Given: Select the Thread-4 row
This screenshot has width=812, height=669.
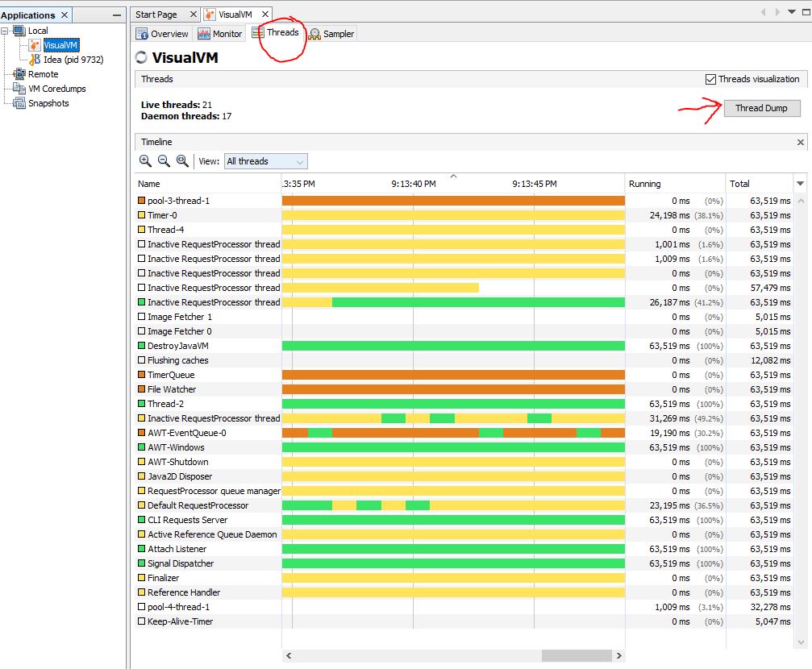Looking at the screenshot, I should (x=465, y=230).
